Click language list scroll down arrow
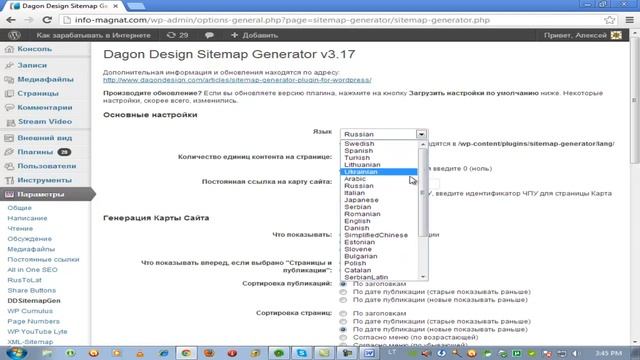Viewport: 640px width, 360px height. 423,277
